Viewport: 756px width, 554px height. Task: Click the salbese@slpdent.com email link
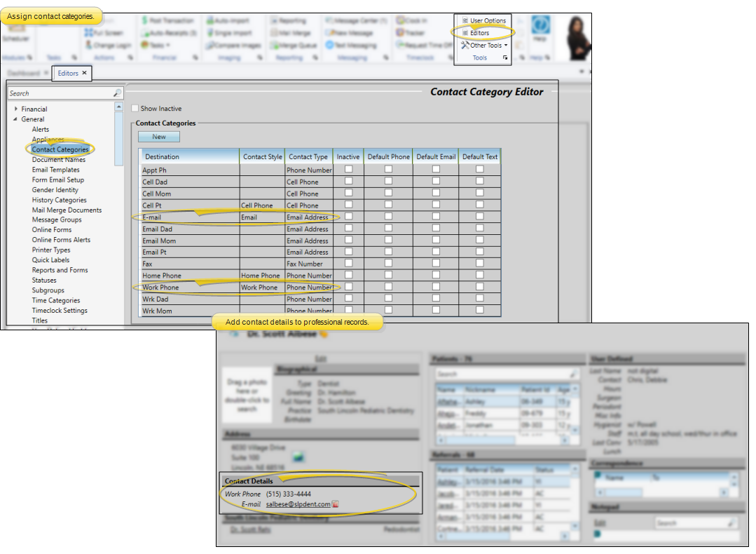tap(298, 504)
